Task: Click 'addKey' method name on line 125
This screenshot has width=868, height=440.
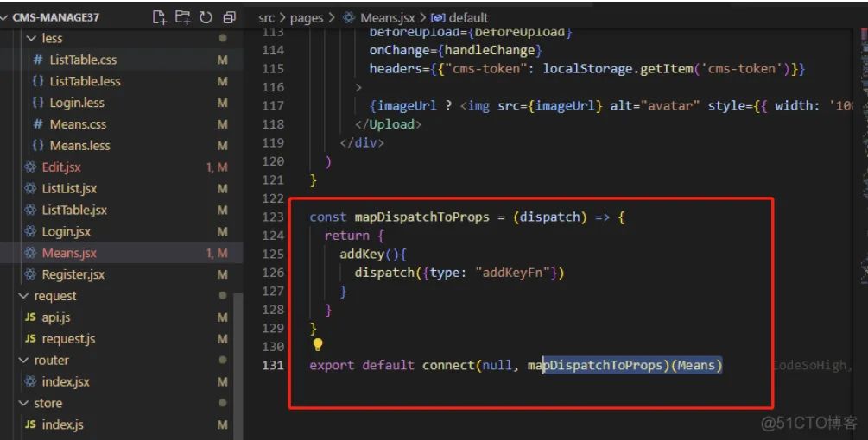Action: tap(362, 255)
